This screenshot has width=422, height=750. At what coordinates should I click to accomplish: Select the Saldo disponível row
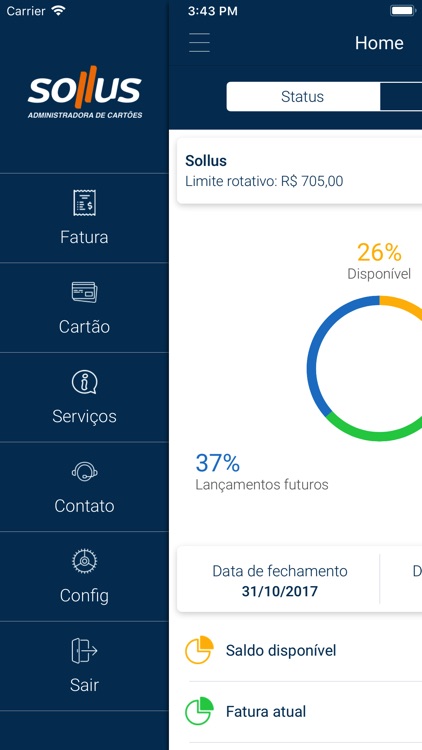click(x=303, y=651)
